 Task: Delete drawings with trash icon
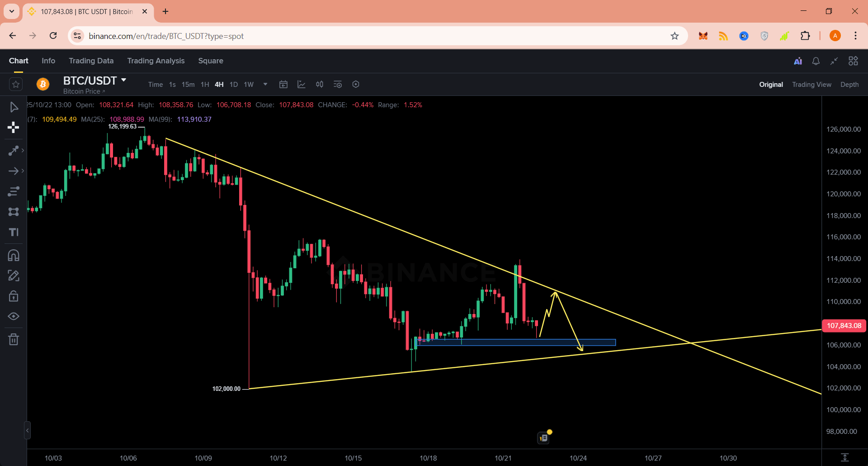point(14,339)
